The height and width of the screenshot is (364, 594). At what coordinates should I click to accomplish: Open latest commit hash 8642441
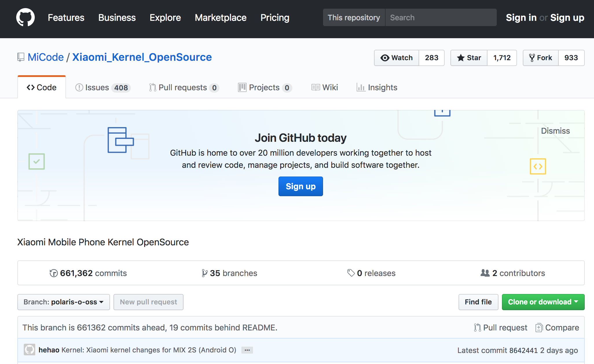[523, 350]
